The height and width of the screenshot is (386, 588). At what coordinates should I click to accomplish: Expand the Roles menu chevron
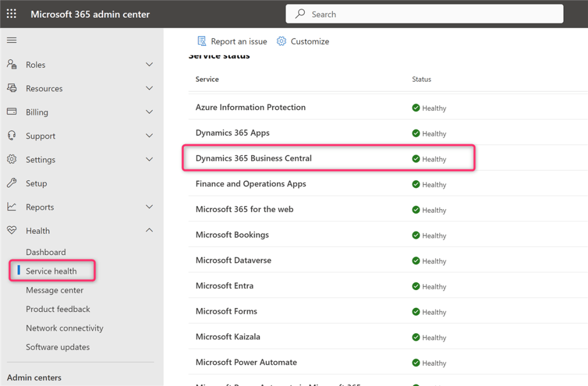click(x=149, y=64)
